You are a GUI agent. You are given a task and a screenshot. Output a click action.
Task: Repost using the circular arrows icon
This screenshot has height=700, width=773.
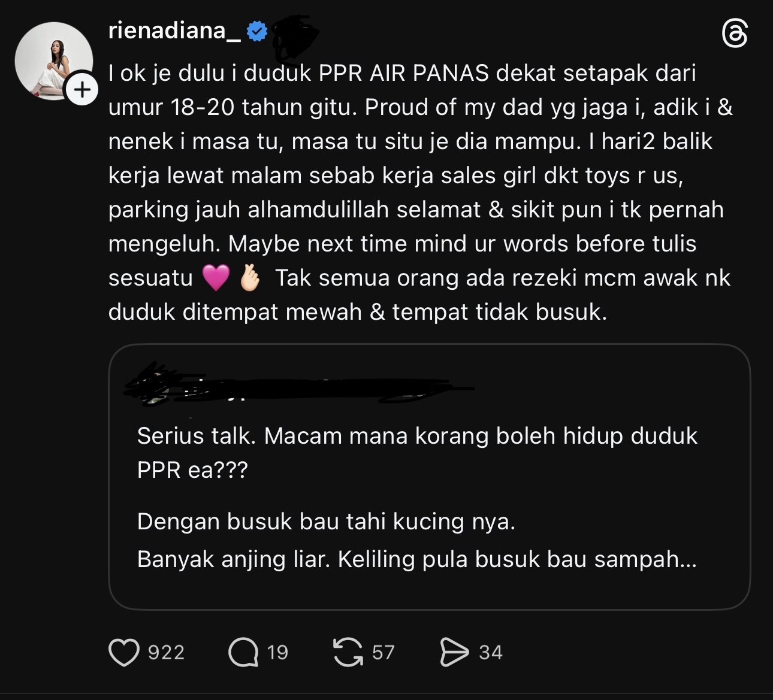[x=348, y=652]
